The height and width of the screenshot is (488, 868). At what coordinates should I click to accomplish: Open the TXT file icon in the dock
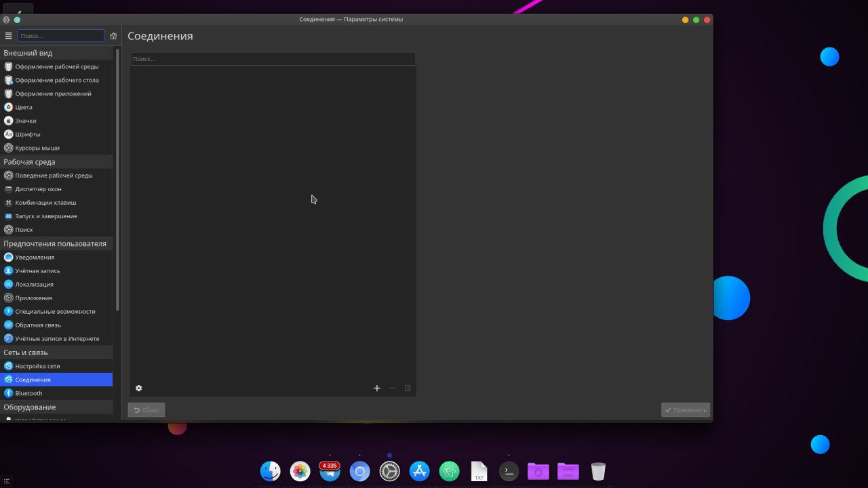[x=479, y=471]
